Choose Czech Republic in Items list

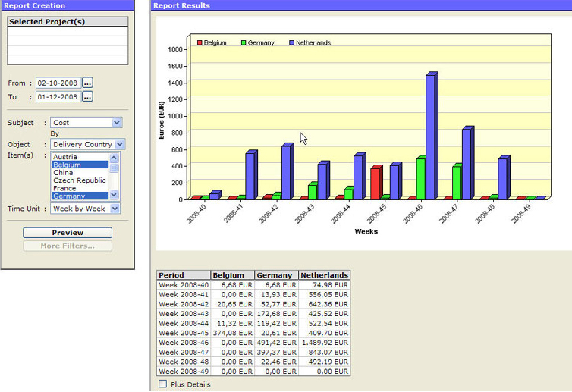[79, 180]
